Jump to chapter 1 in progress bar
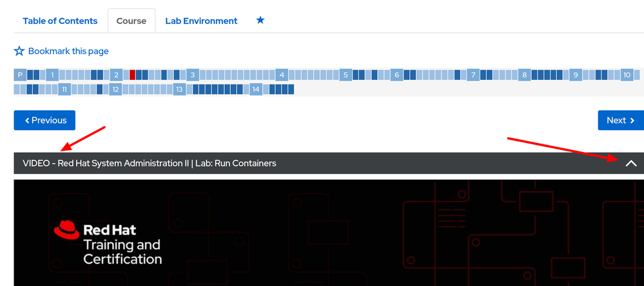Viewport: 644px width, 286px height. pos(52,75)
